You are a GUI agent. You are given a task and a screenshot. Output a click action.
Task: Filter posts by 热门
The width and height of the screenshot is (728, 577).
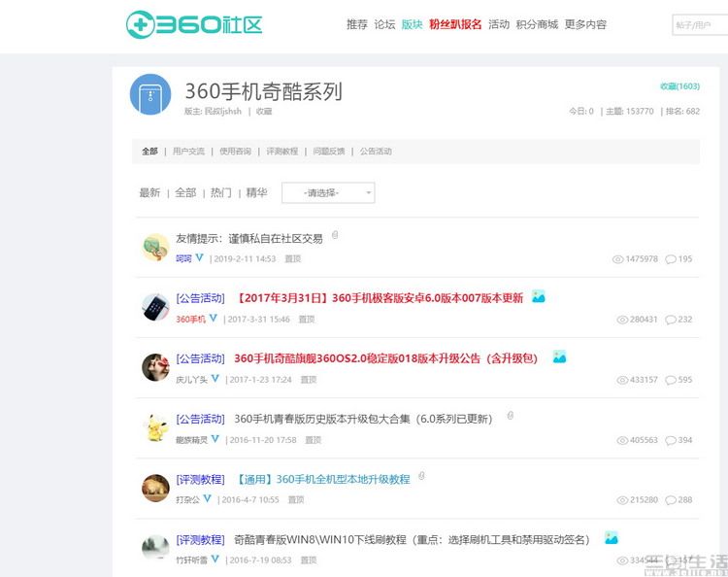(x=221, y=193)
